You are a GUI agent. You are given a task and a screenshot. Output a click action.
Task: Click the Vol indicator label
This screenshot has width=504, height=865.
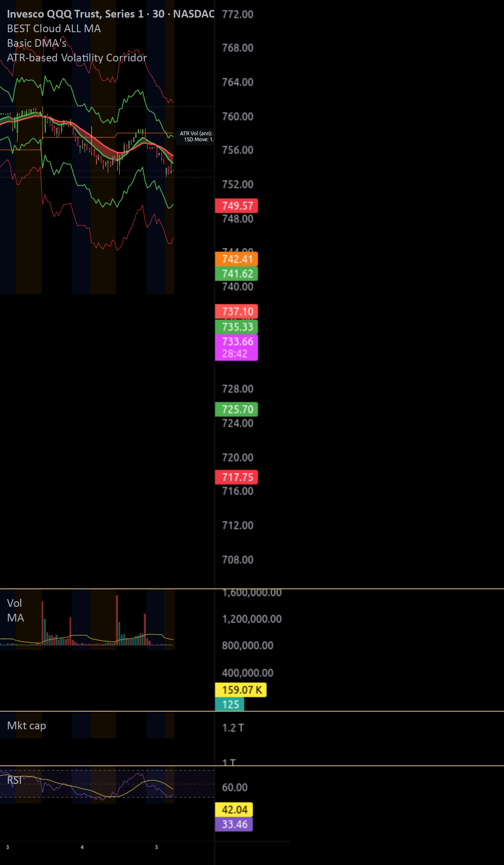click(14, 603)
